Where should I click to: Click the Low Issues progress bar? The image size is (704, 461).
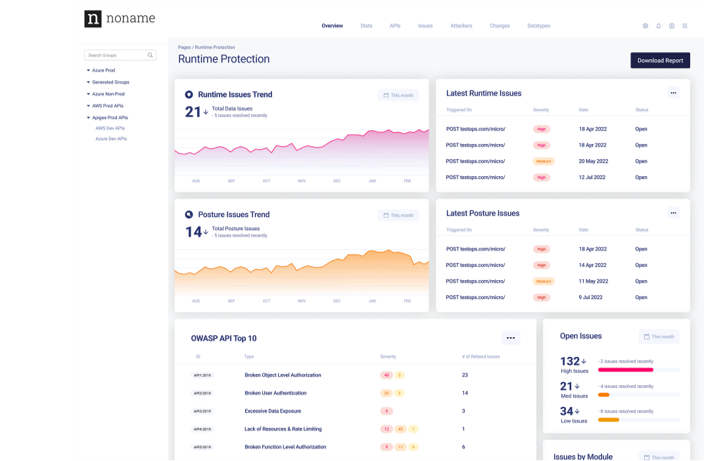pyautogui.click(x=638, y=420)
